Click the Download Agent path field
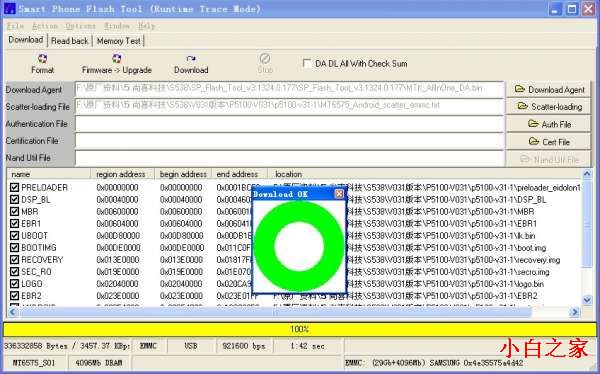The image size is (600, 374). click(x=289, y=89)
